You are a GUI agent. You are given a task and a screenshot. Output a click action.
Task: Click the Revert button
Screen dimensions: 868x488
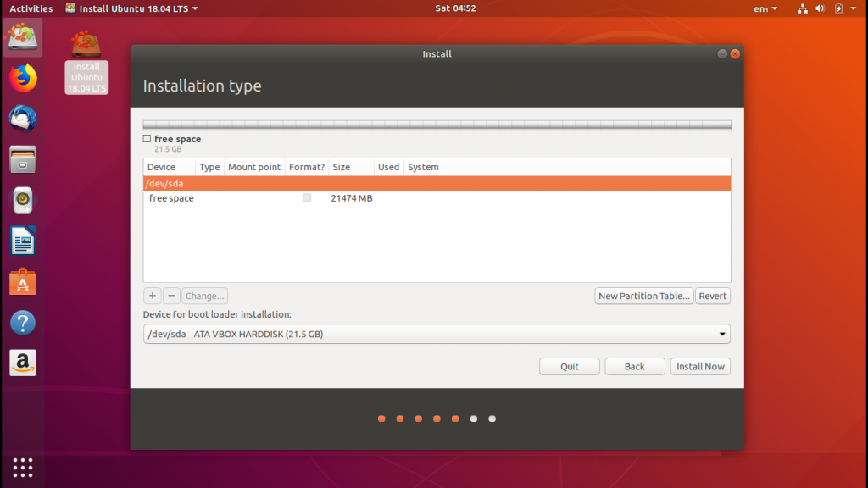pyautogui.click(x=712, y=296)
